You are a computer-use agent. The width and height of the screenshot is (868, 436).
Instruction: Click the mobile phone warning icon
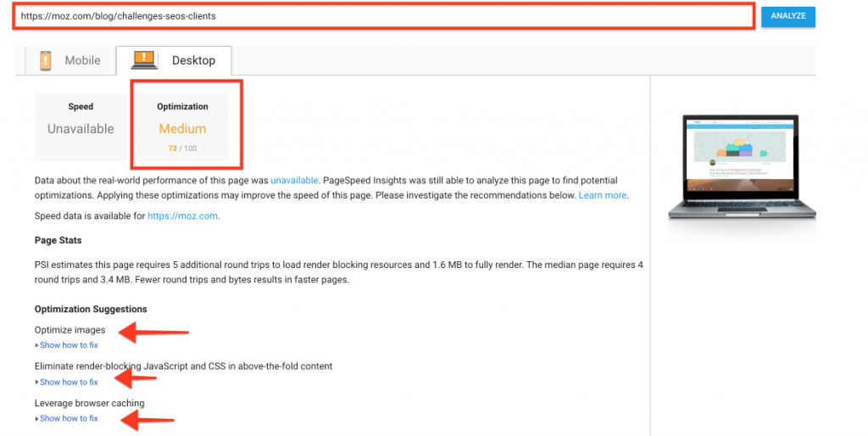point(46,60)
